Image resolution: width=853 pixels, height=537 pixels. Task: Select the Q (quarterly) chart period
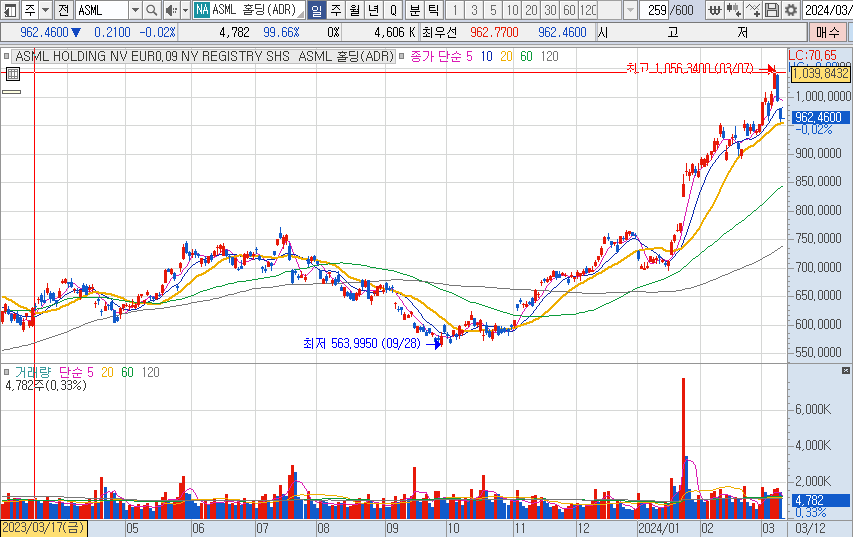(x=393, y=10)
